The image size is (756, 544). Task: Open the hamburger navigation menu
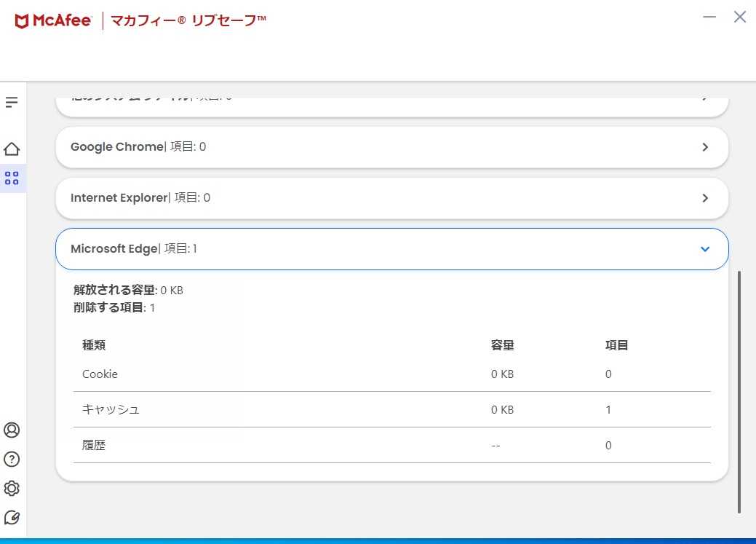[12, 103]
